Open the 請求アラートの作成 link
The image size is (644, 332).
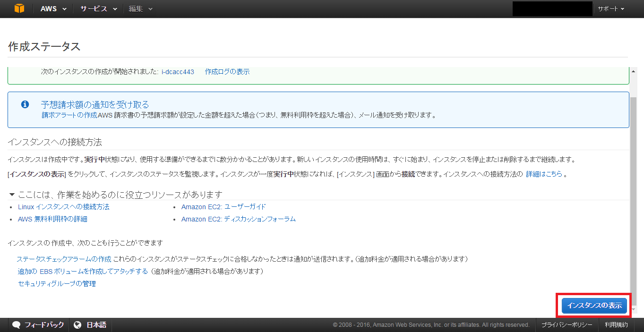pos(69,115)
